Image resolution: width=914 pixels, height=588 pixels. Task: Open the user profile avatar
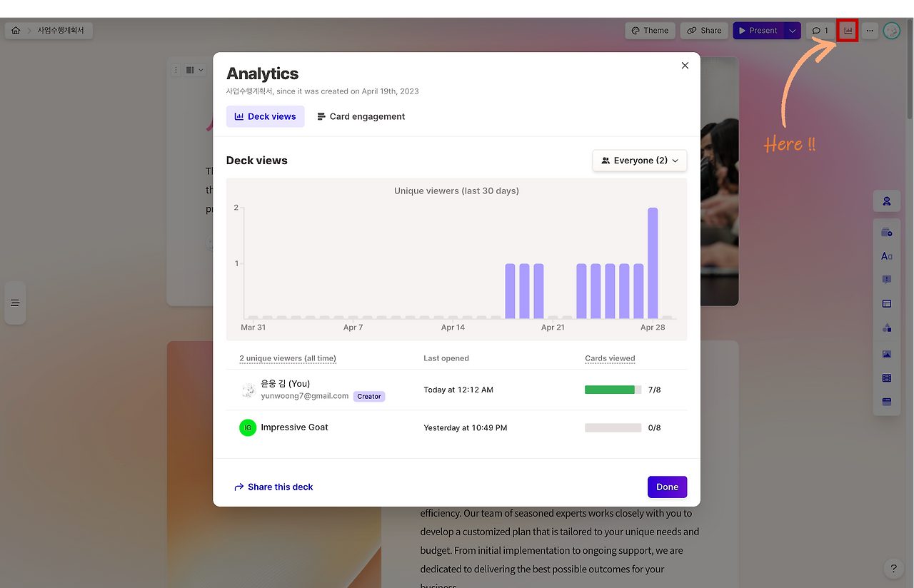pos(892,31)
